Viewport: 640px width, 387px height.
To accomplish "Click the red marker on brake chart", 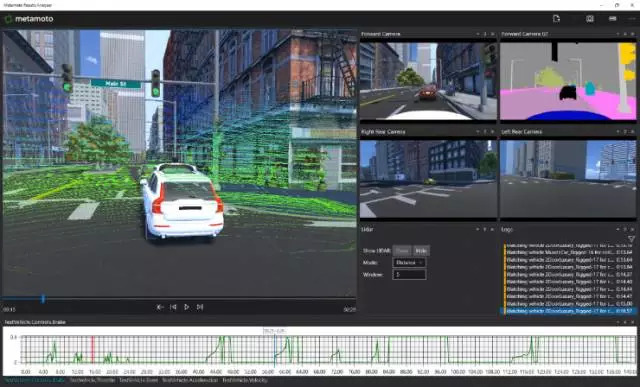I will [x=93, y=349].
